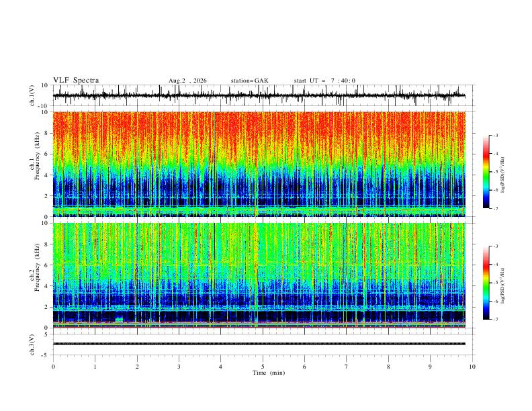Screen dimensions: 532x411
Task: Click the "9" tick on the time axis
Action: coord(430,367)
